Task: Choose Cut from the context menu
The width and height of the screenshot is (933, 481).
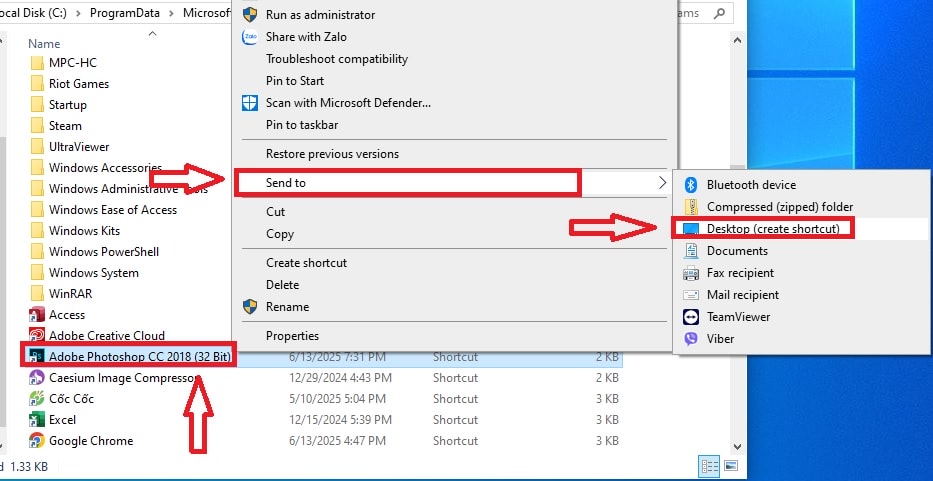Action: coord(275,212)
